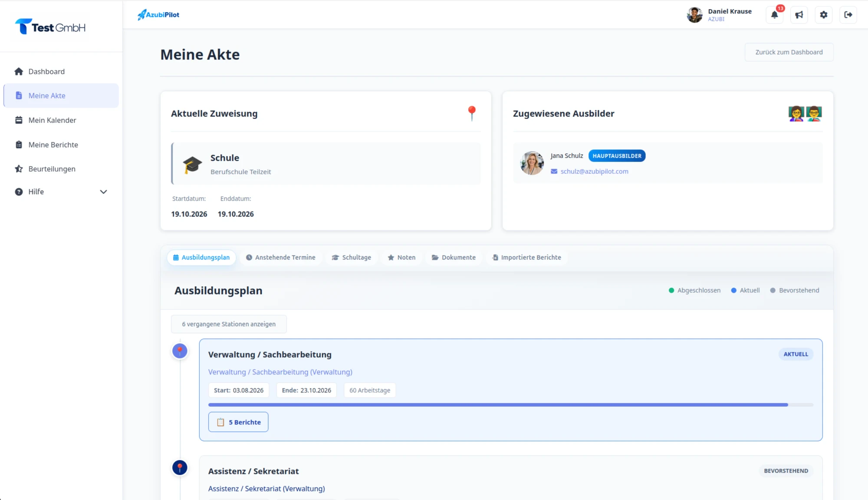Expand the Hilfe menu chevron
Image resolution: width=868 pixels, height=500 pixels.
tap(103, 192)
